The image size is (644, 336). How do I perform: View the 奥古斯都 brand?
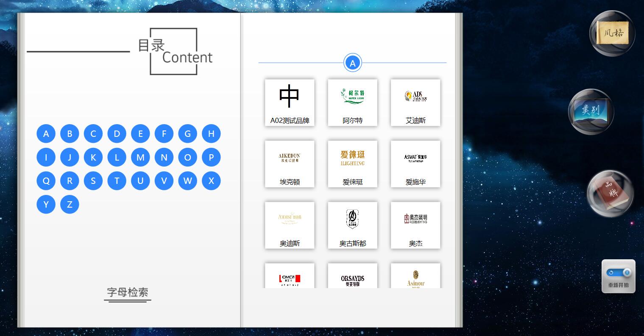pyautogui.click(x=352, y=225)
